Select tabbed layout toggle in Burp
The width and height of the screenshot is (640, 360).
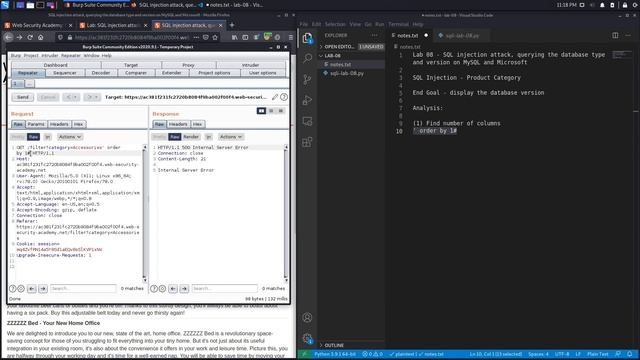tap(280, 111)
